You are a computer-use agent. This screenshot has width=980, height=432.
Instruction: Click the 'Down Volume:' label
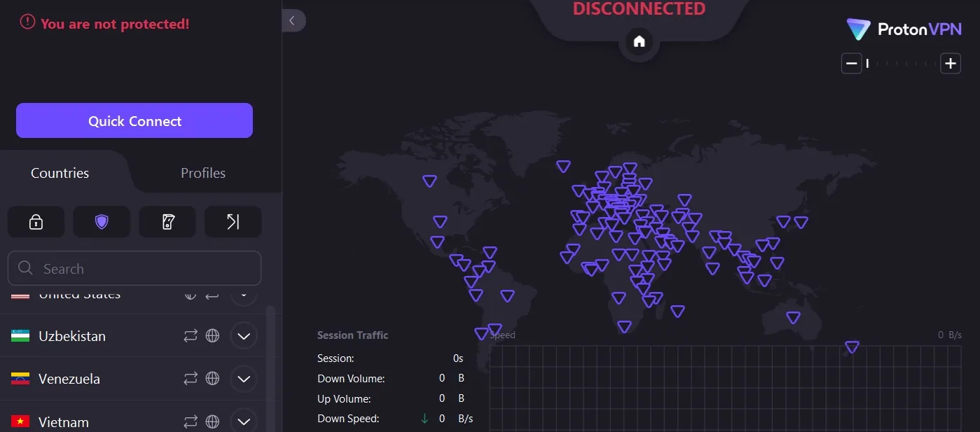351,378
